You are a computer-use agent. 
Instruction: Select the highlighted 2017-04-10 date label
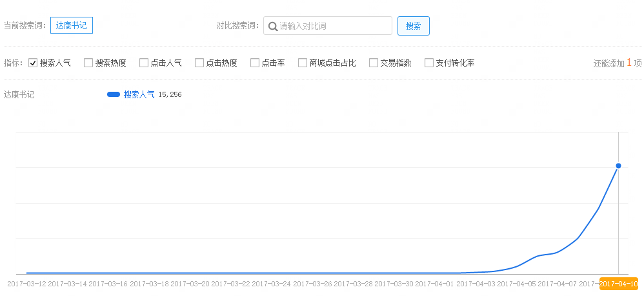[x=618, y=284]
